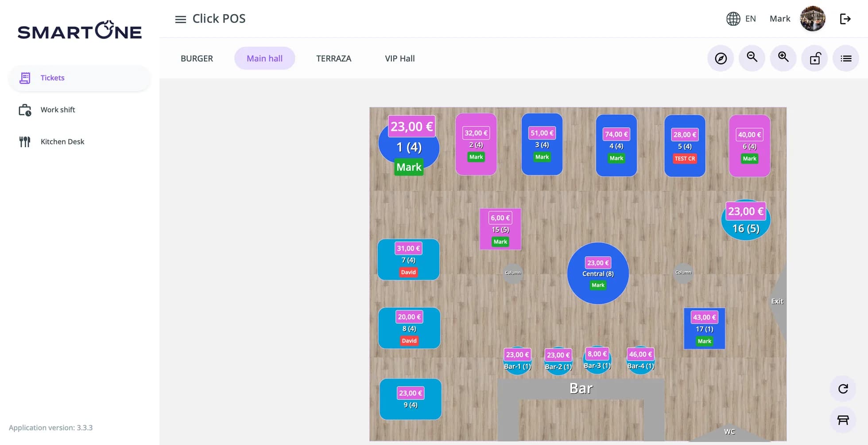
Task: Open Kitchen Desk in the sidebar
Action: pyautogui.click(x=79, y=142)
